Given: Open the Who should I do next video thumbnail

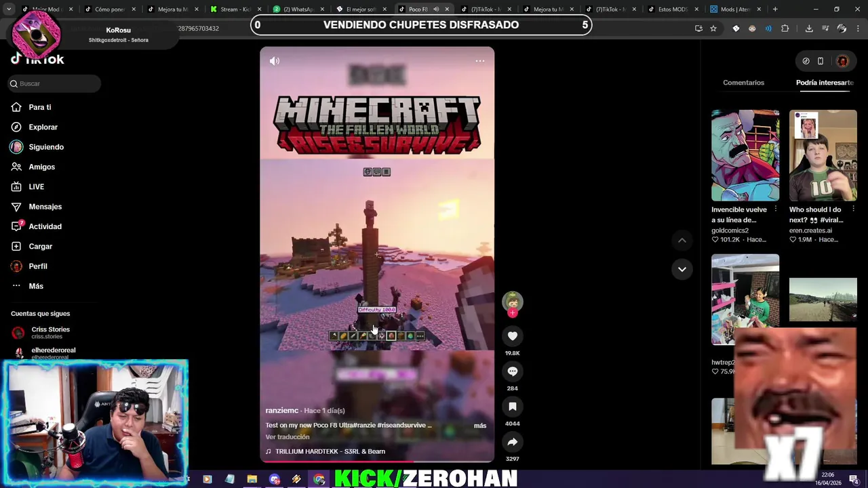Looking at the screenshot, I should [x=823, y=155].
